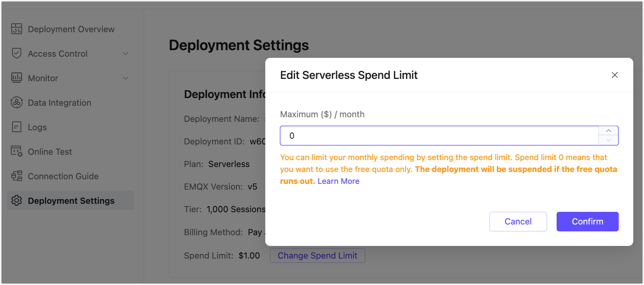Click the Online Test icon
Viewport: 644px width, 285px height.
tap(16, 151)
